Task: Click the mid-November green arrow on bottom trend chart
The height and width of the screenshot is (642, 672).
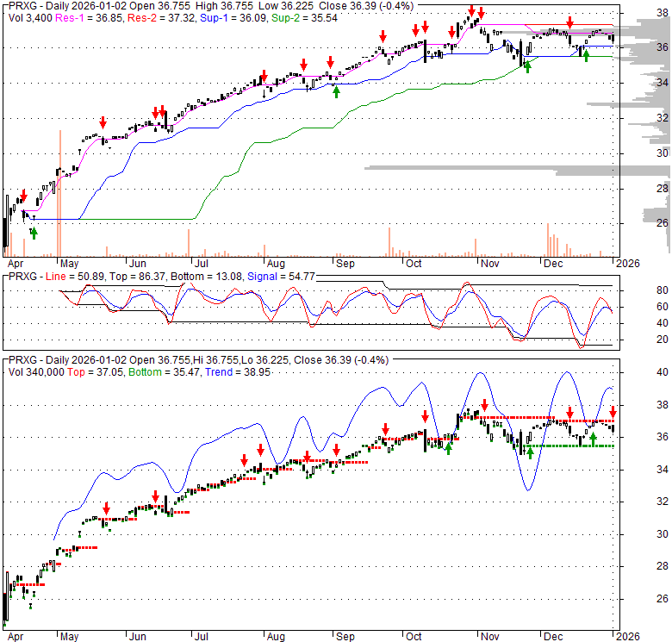Action: click(x=530, y=452)
